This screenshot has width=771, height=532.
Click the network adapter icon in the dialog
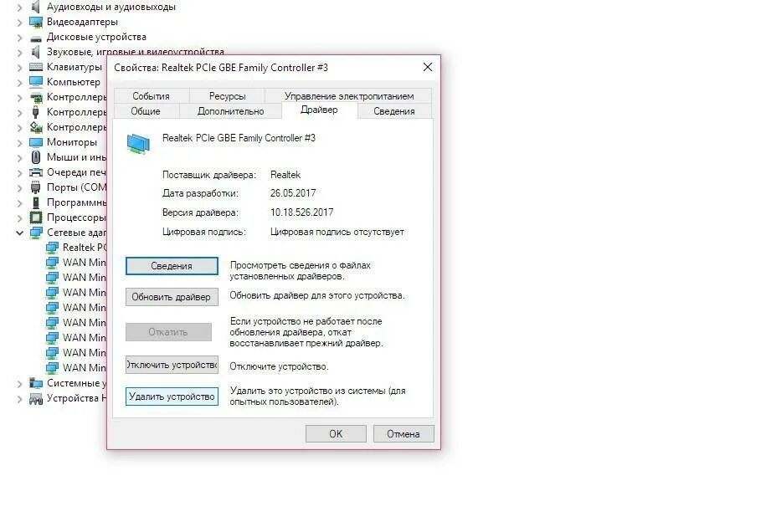[139, 143]
